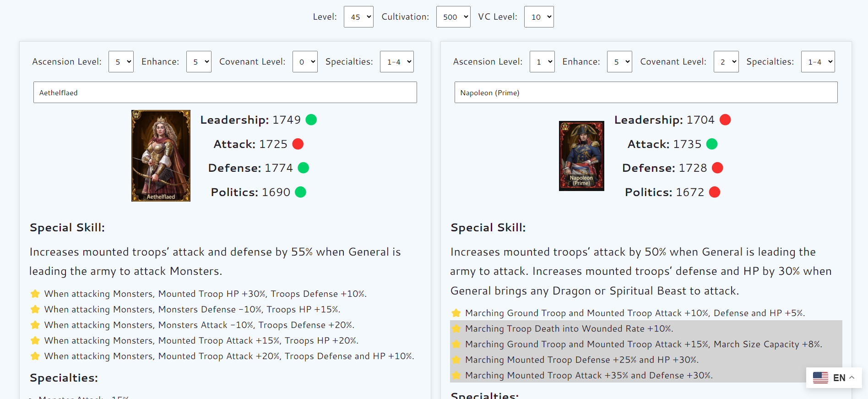Viewport: 868px width, 399px height.
Task: Click star beside Mounted Troop Defense +25% row
Action: 456,360
